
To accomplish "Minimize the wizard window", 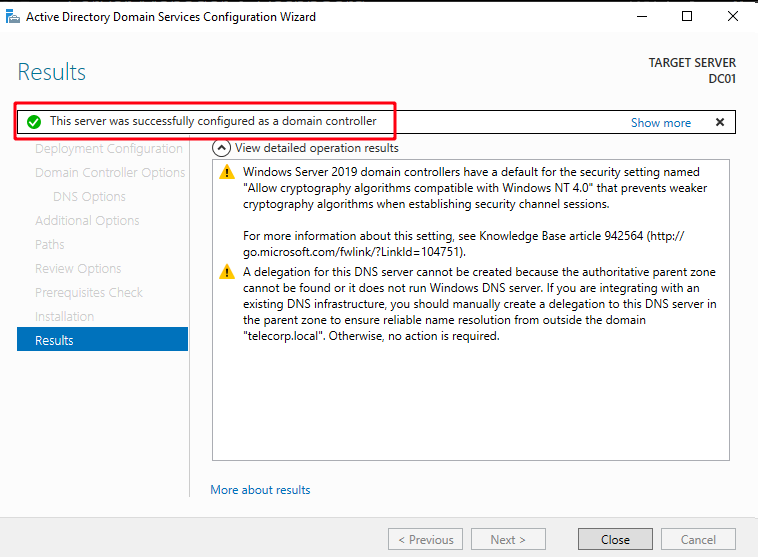I will click(641, 16).
